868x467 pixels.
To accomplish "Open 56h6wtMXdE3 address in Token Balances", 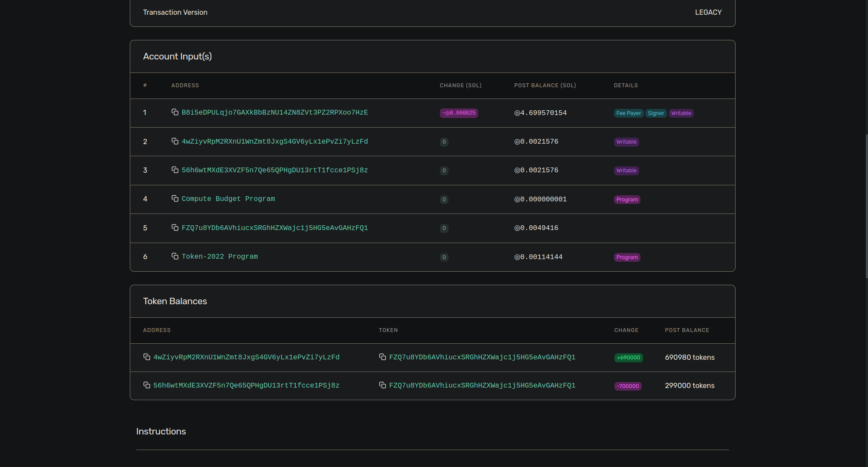I will 247,385.
